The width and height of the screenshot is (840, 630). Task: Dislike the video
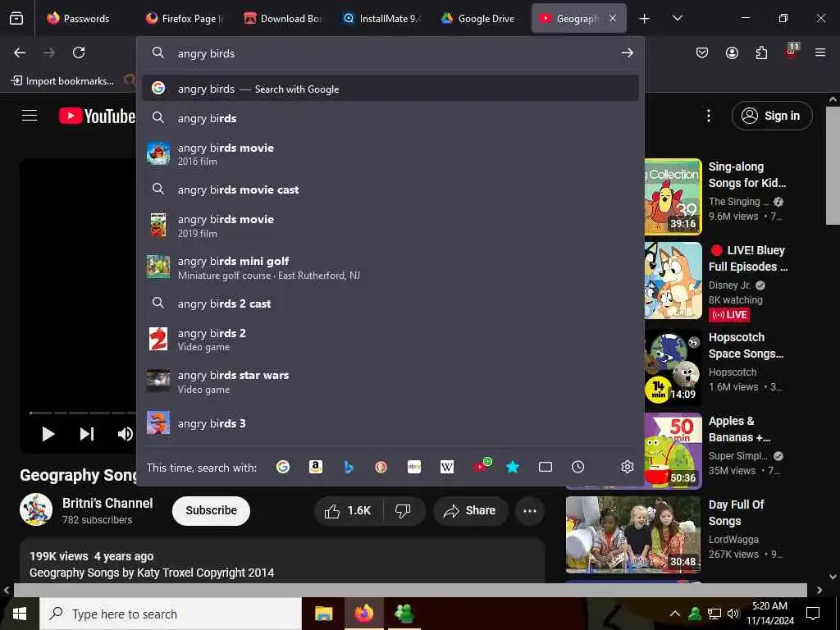(x=404, y=511)
